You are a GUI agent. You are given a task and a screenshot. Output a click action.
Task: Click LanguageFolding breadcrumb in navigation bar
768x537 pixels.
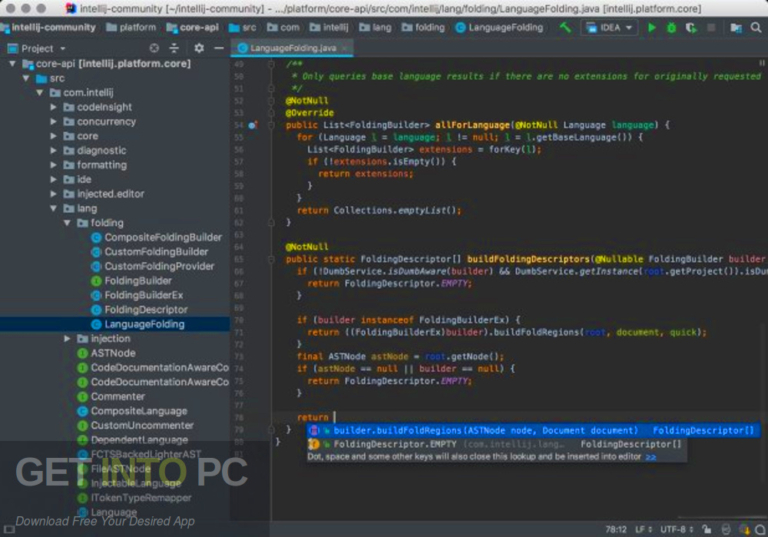[x=499, y=27]
